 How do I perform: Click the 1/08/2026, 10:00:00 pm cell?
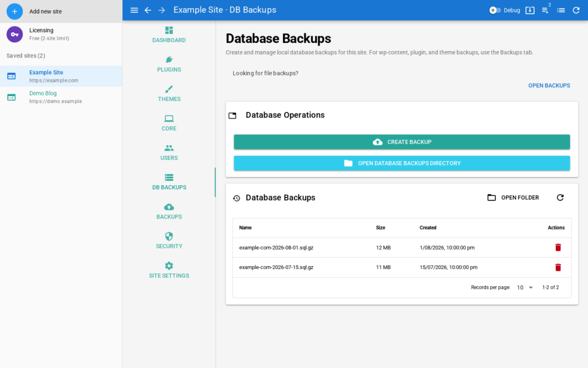click(447, 248)
